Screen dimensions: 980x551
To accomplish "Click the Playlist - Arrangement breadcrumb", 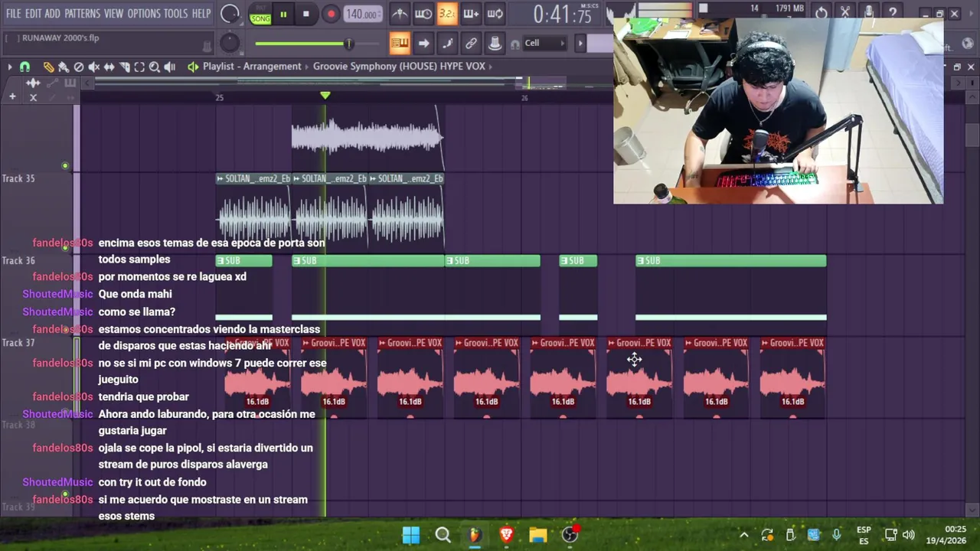I will (x=252, y=67).
